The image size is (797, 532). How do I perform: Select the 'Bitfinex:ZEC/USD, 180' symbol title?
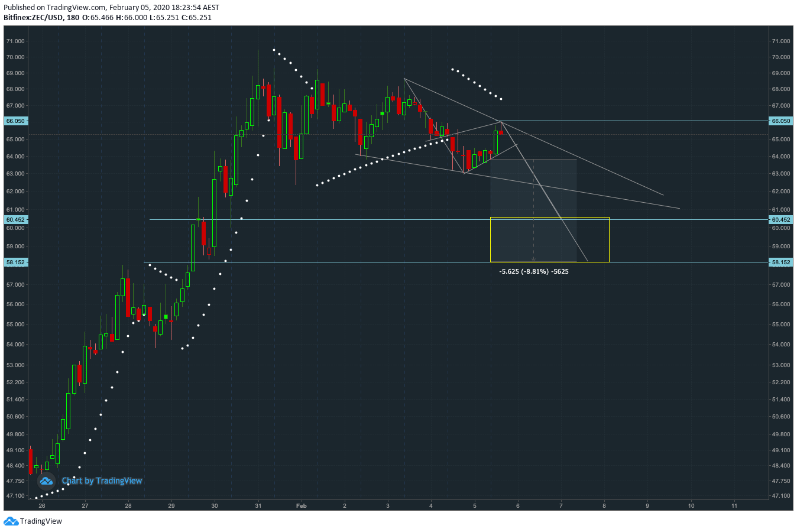pos(41,18)
